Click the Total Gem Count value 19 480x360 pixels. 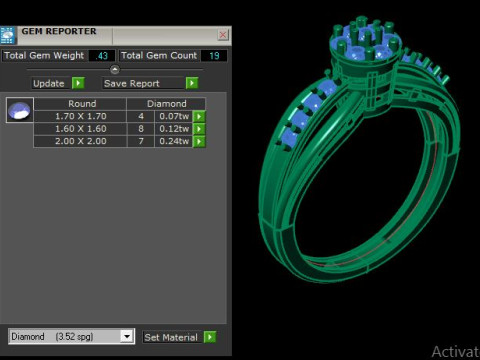pyautogui.click(x=214, y=56)
